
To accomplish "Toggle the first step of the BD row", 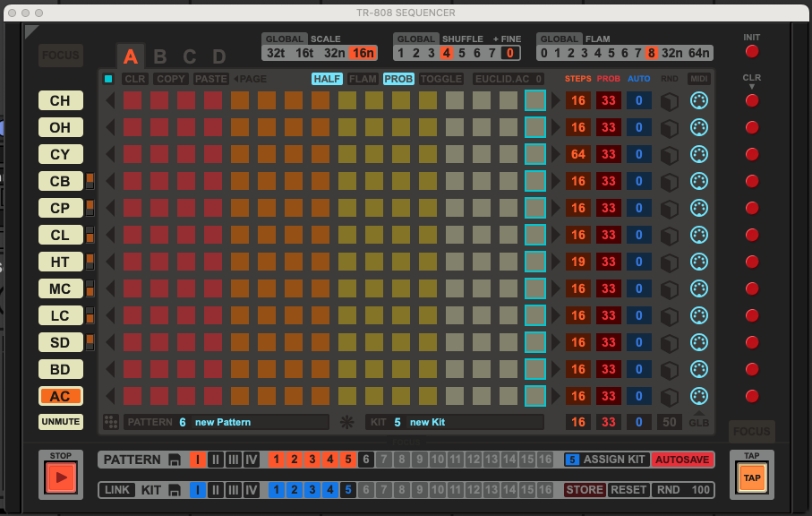I will coord(132,369).
